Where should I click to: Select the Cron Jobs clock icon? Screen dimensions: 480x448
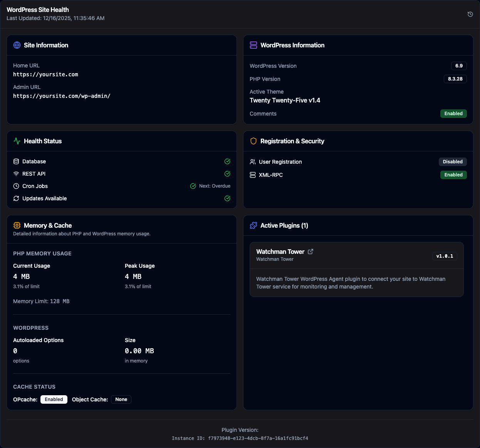point(16,186)
